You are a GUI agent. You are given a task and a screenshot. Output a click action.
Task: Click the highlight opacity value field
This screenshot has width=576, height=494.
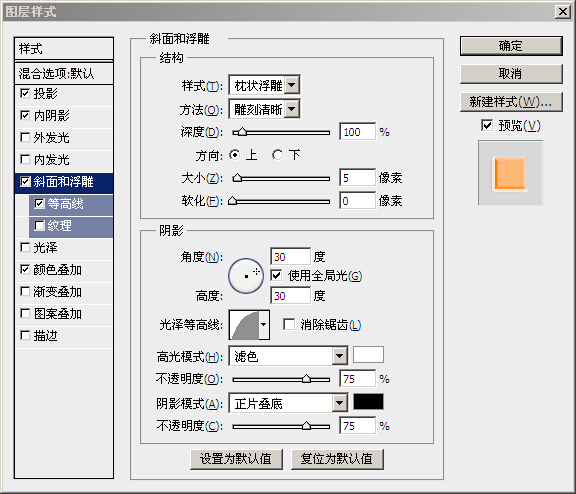(358, 379)
